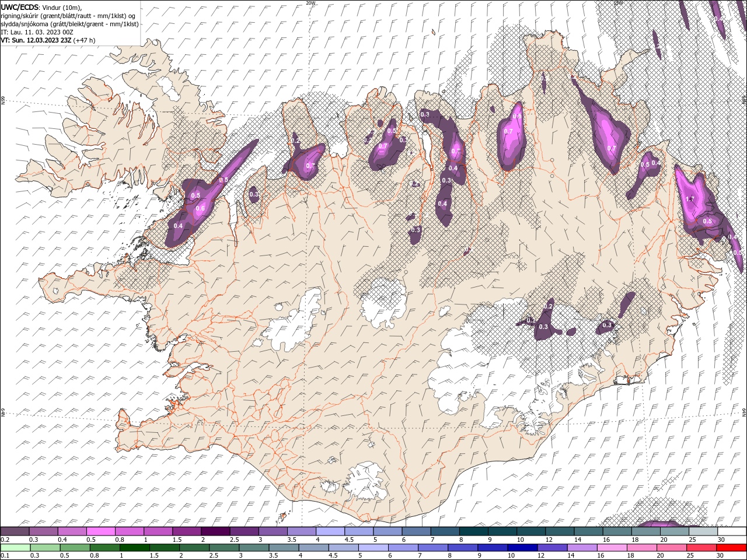Viewport: 747px width, 560px height.
Task: Click the 'IT: Lau. 11. 03. 2023 00Z' line
Action: pos(36,32)
